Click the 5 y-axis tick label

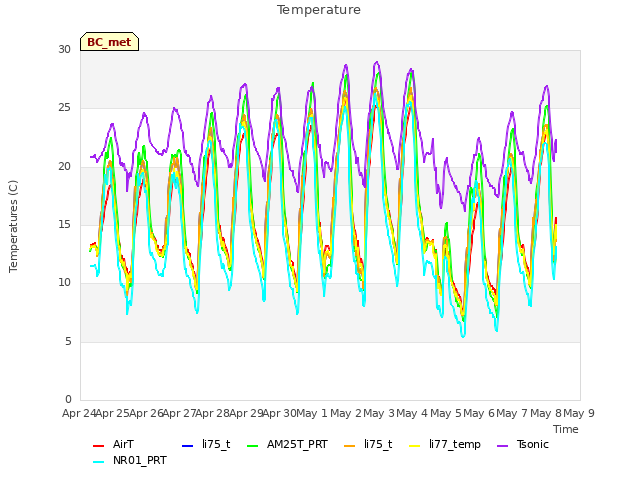(68, 342)
